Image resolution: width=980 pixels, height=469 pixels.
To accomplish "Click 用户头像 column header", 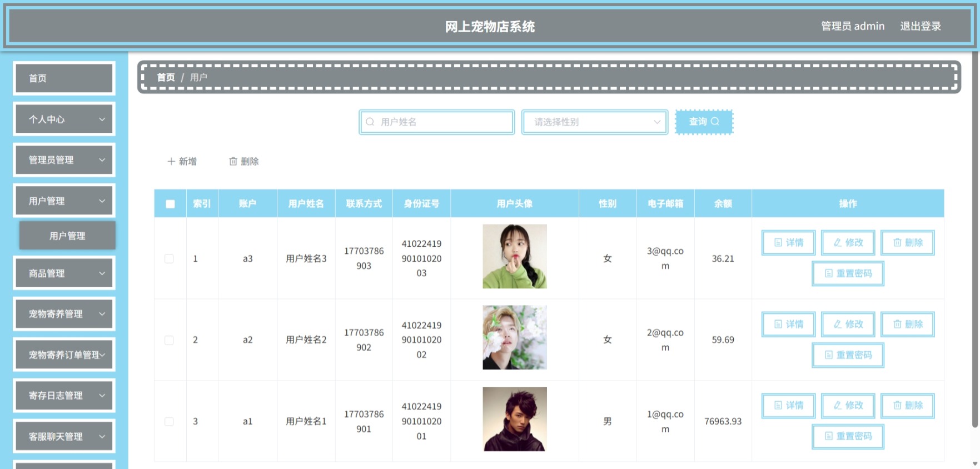I will pyautogui.click(x=515, y=204).
